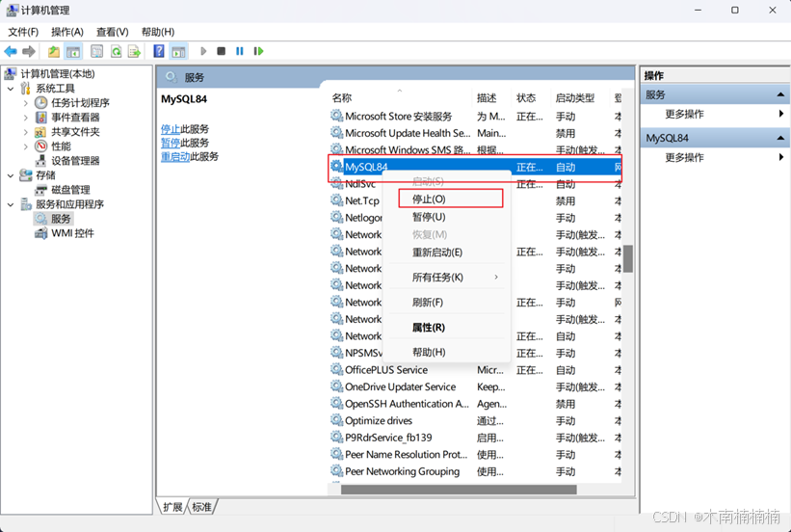Open 更多操作 under MySQL84 in the actions pane
The image size is (791, 532).
coord(684,157)
